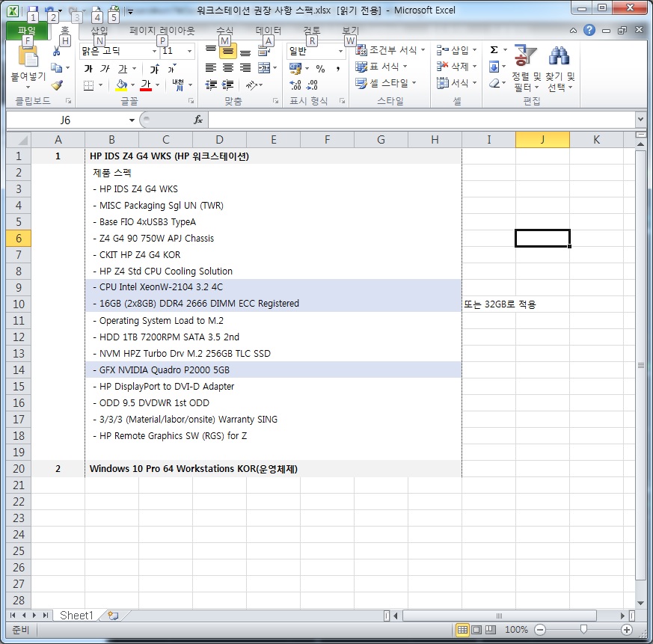Click the Fill down-arrow icon in the editing group
653x644 pixels.
coord(494,67)
